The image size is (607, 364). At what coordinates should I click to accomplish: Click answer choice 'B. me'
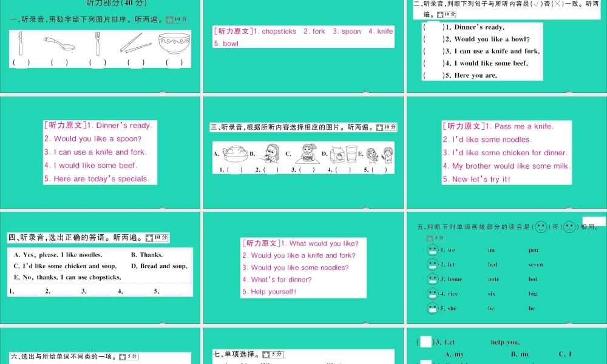520,354
